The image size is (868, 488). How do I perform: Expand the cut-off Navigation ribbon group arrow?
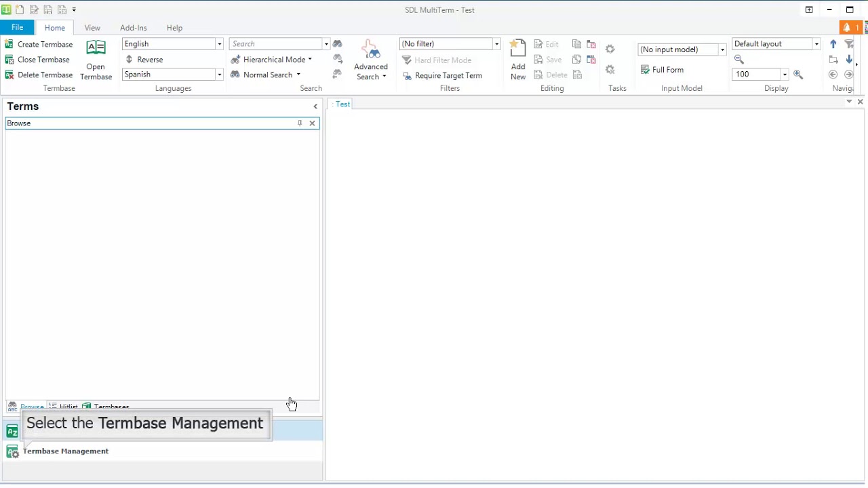tap(857, 65)
